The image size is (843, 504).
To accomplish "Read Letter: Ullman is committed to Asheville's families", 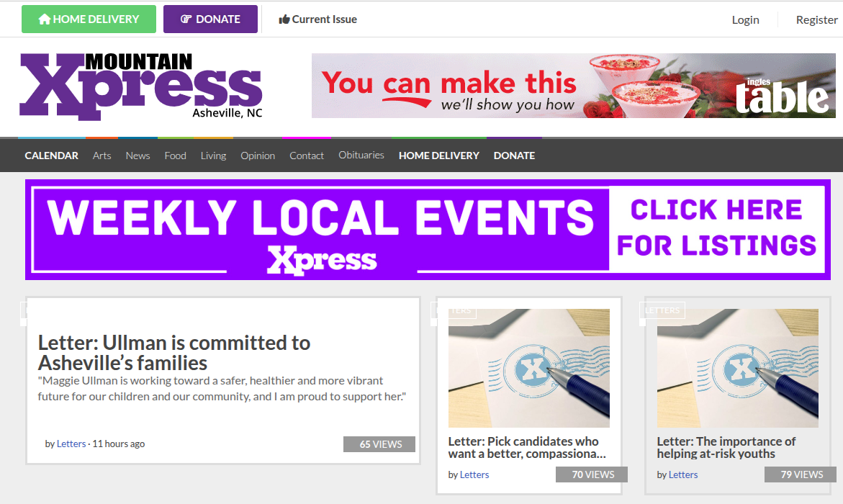I will click(174, 353).
